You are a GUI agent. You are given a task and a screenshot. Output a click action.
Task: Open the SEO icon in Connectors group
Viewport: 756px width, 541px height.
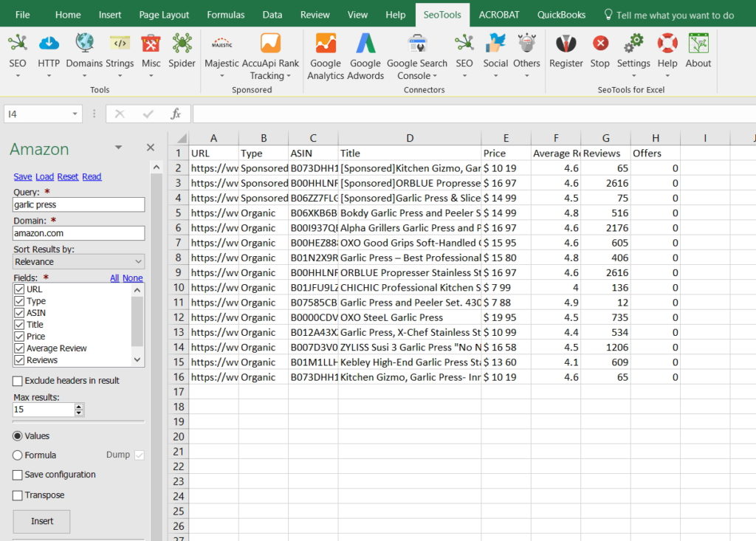pos(464,43)
